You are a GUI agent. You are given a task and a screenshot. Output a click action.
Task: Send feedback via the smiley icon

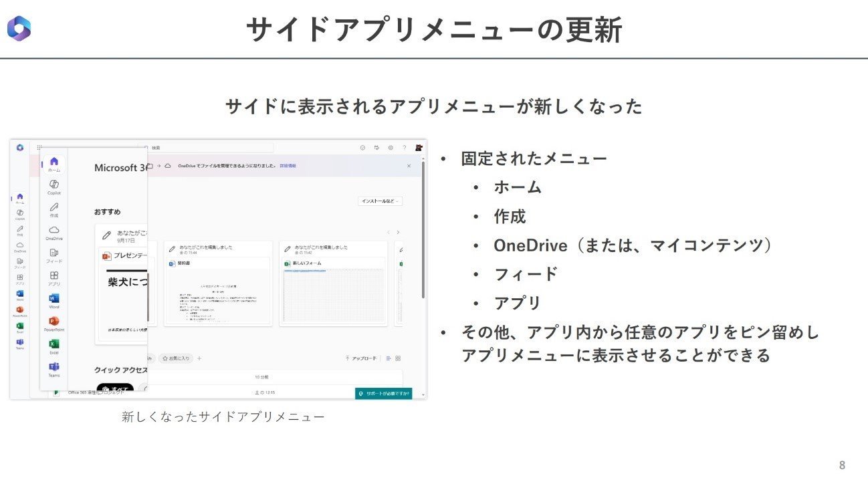click(x=362, y=148)
